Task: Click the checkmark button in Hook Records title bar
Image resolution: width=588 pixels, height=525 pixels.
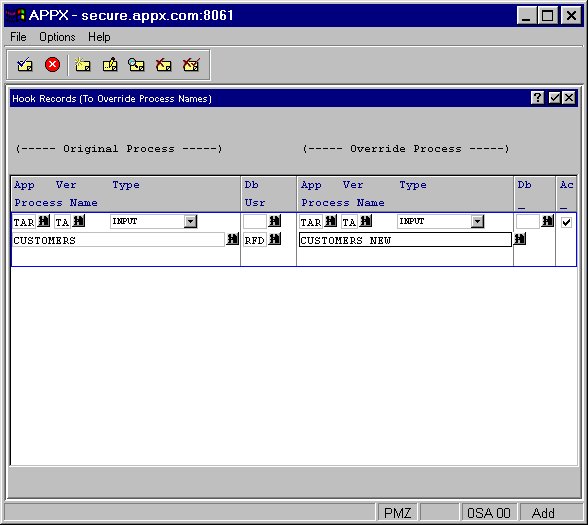Action: click(554, 98)
